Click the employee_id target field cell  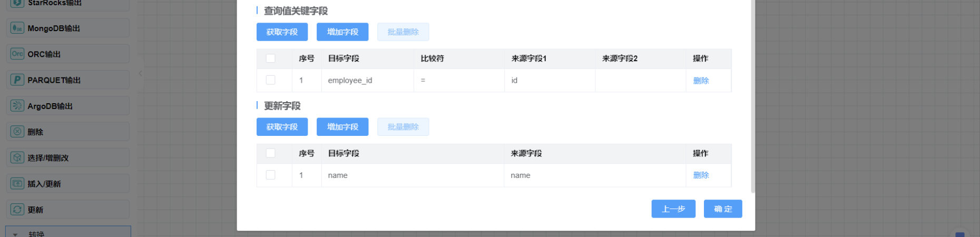pyautogui.click(x=368, y=81)
